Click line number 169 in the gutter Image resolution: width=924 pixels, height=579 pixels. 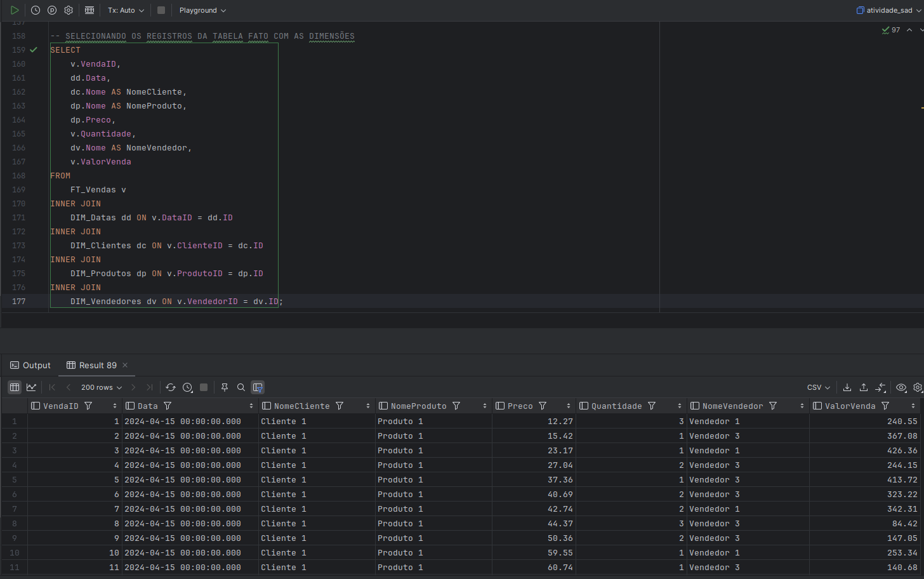[18, 189]
